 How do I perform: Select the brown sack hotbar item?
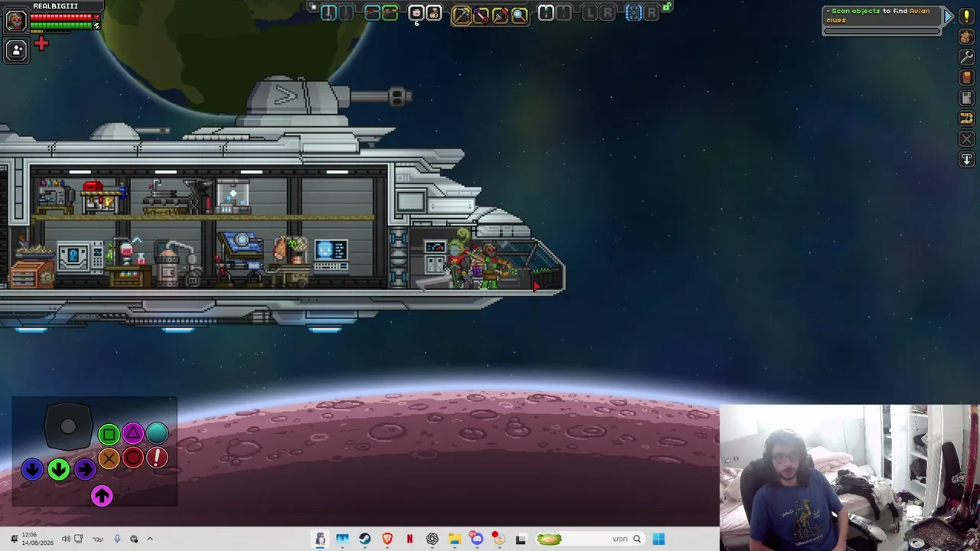[x=434, y=13]
